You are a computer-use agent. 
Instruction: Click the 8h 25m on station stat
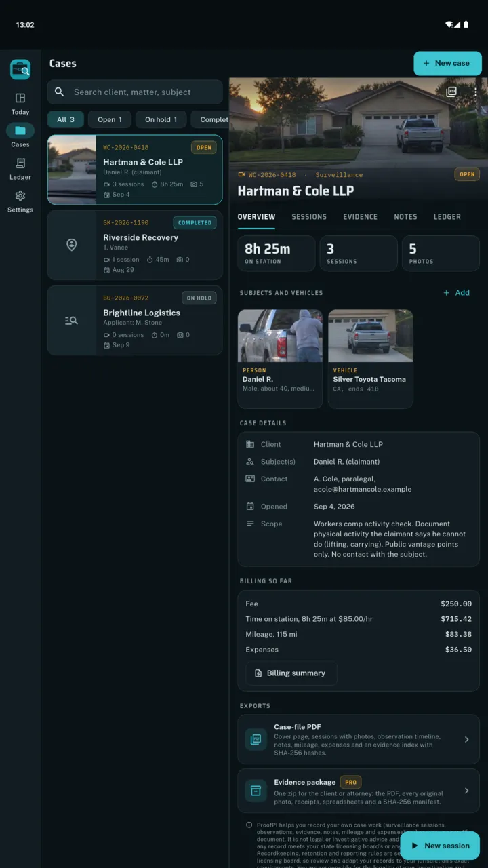click(276, 253)
